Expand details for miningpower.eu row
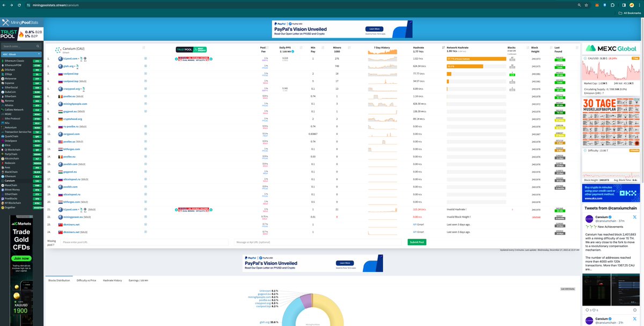The width and height of the screenshot is (644, 326). (144, 217)
